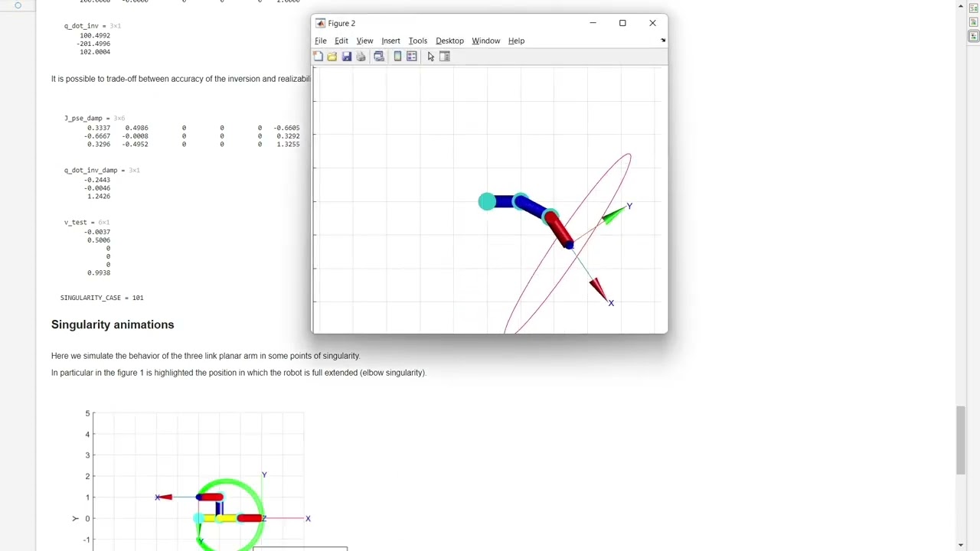Click the vertical scrollbar thumb
Screen dimensions: 980x551
click(961, 441)
